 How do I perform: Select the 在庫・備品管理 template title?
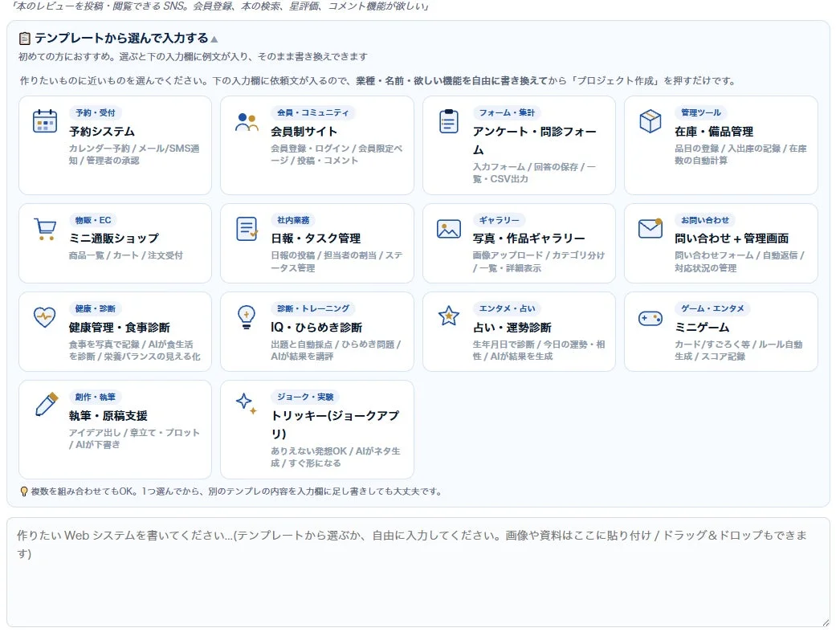pyautogui.click(x=714, y=131)
